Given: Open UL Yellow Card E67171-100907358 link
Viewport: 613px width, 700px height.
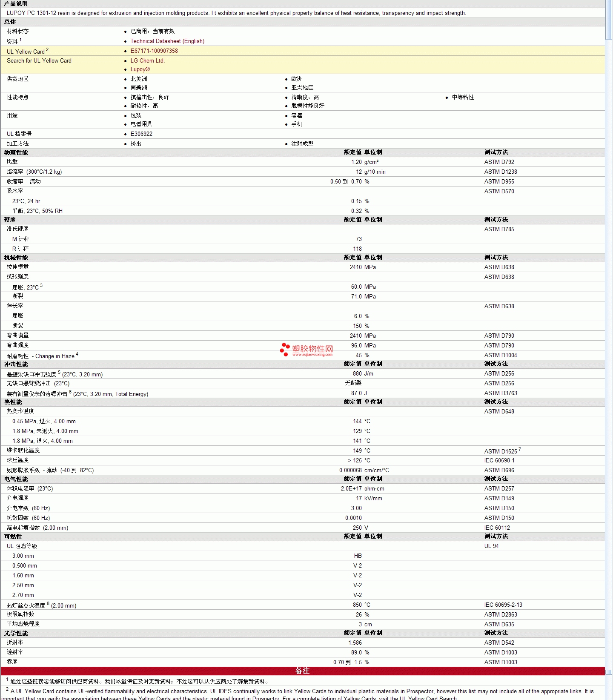Looking at the screenshot, I should [154, 51].
